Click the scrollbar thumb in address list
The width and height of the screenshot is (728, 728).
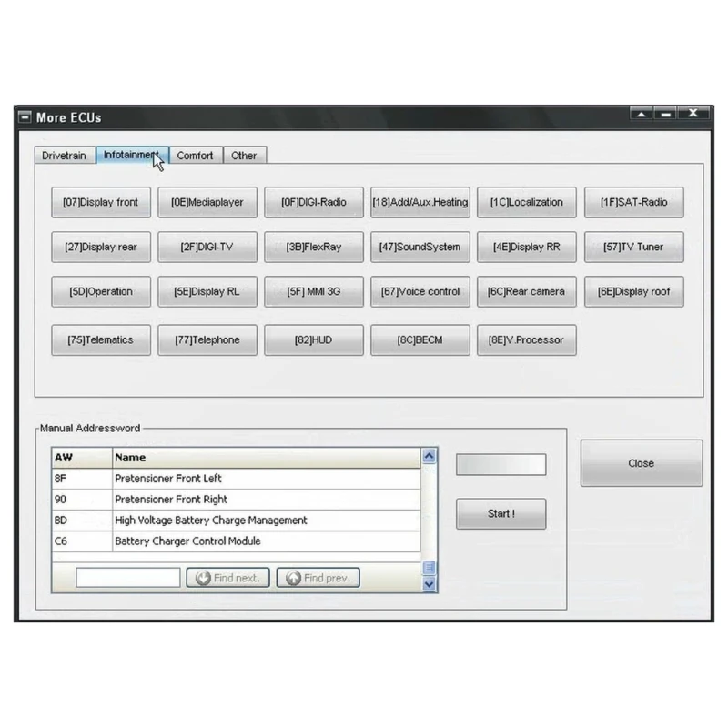(x=429, y=568)
